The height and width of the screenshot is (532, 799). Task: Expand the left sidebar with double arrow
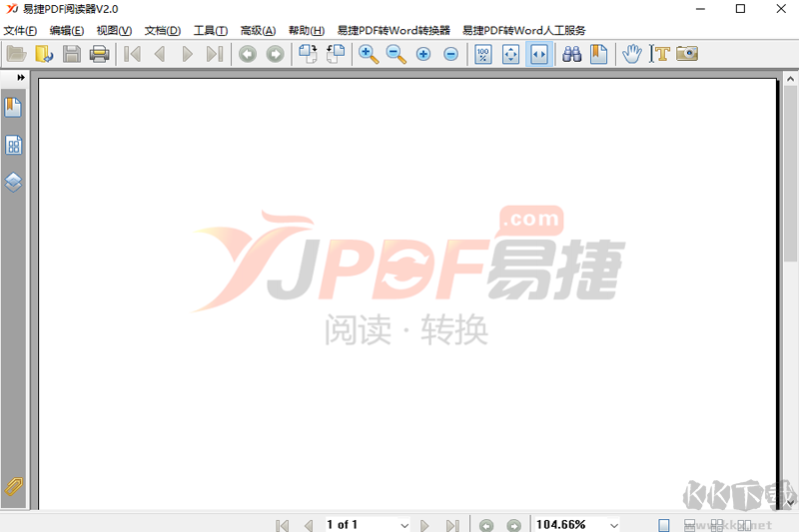[20, 78]
